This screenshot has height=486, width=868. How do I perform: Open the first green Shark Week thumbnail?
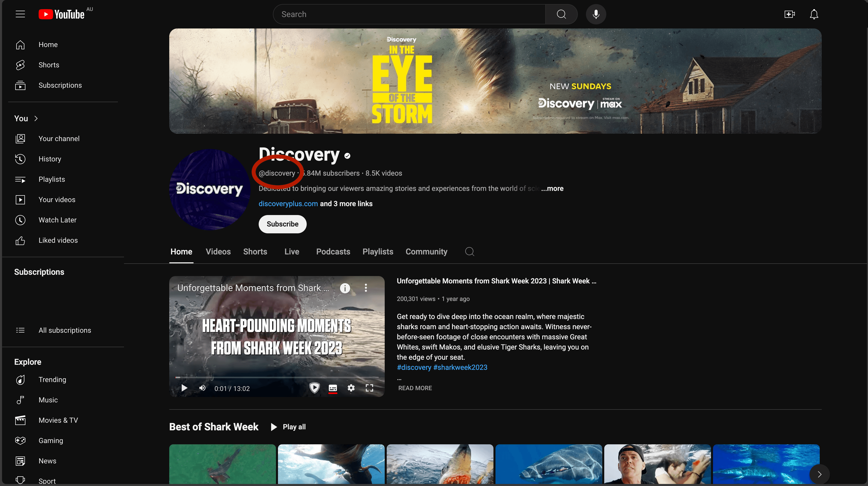(222, 464)
